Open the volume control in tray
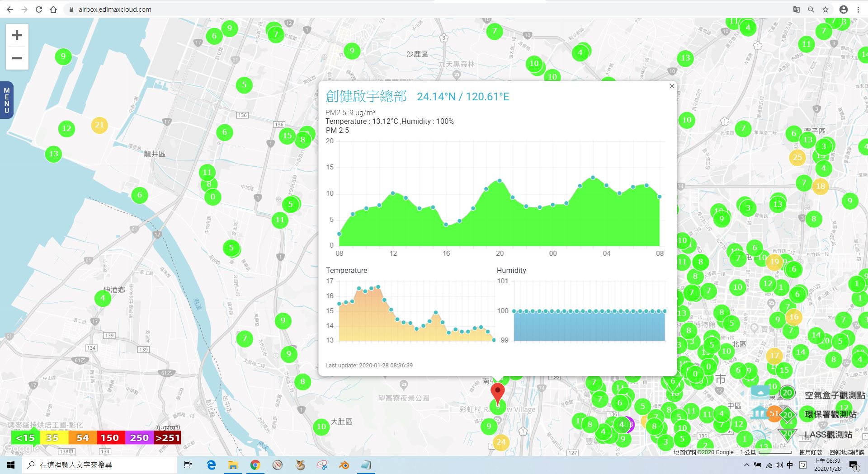Image resolution: width=868 pixels, height=474 pixels. point(779,465)
